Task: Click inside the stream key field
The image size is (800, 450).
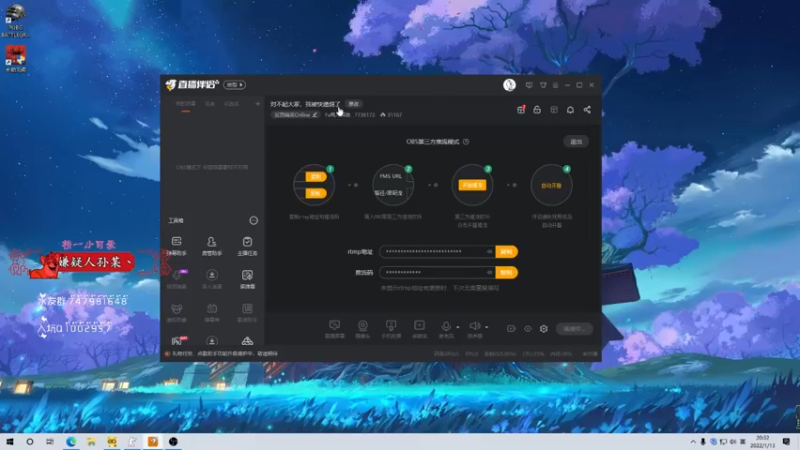Action: click(x=437, y=272)
